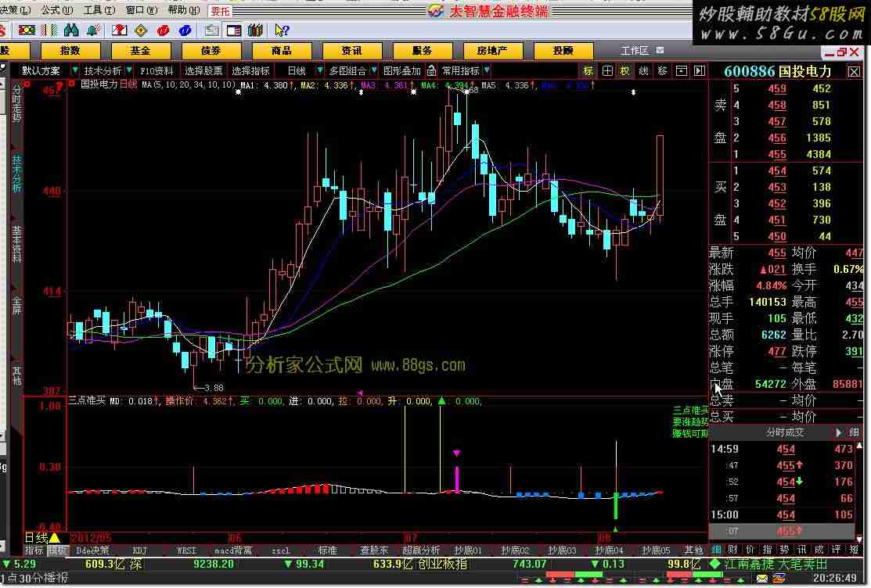871x588 pixels.
Task: Click the yellow diamond toolbar icon
Action: click(141, 30)
